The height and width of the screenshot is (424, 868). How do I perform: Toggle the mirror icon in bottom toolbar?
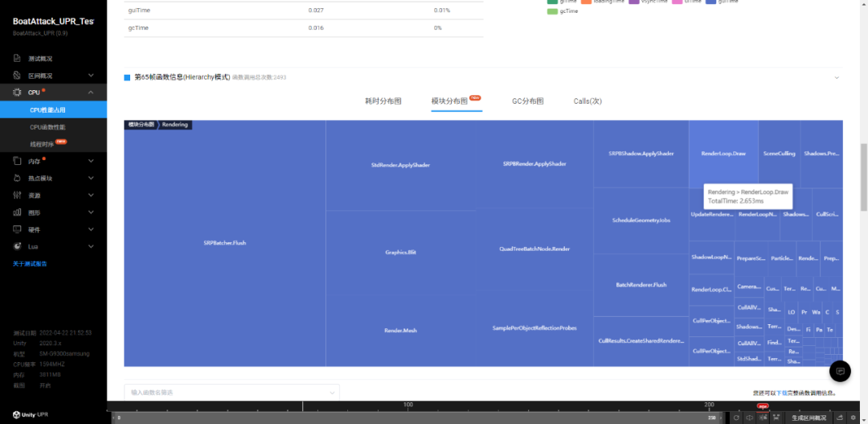[749, 418]
